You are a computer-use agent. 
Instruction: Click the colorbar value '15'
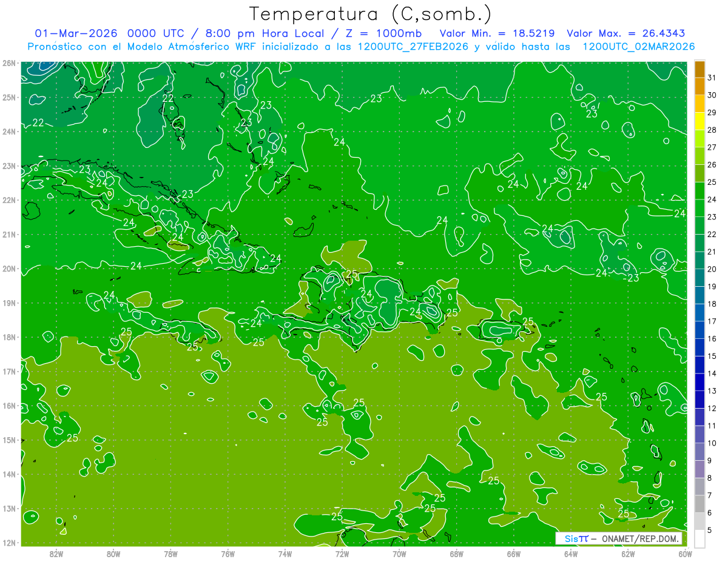pos(712,356)
